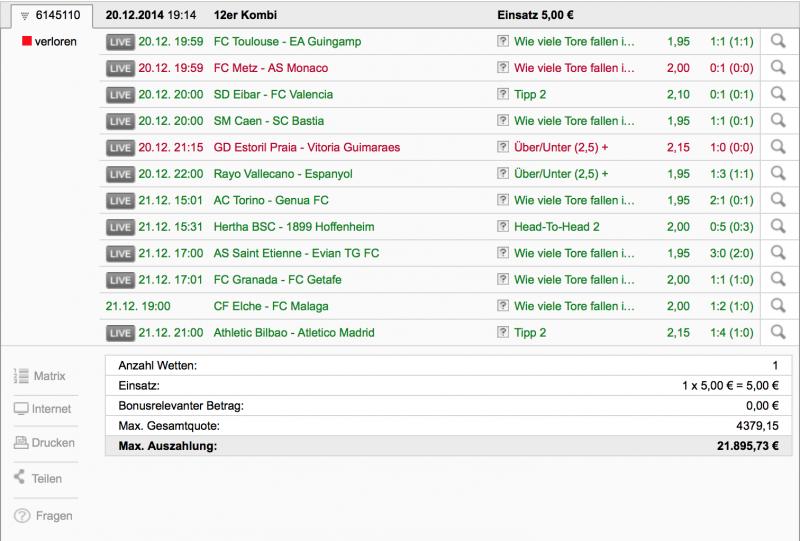
Task: Click the Drucken printer icon
Action: tap(21, 442)
